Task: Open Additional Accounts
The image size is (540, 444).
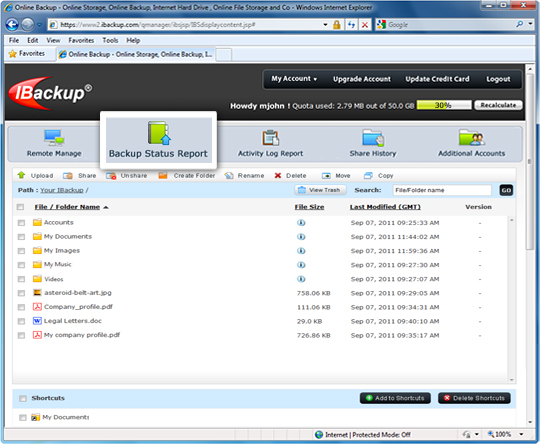Action: (471, 143)
